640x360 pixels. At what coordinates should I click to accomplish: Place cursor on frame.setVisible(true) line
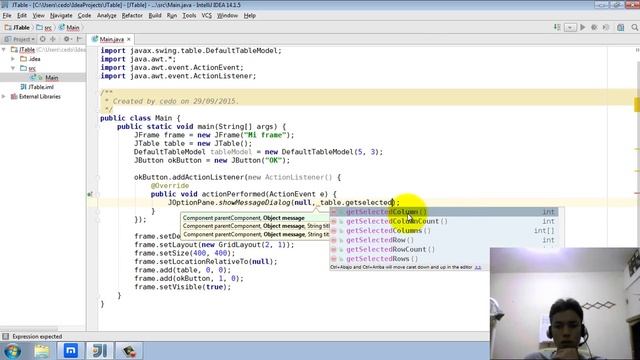182,287
